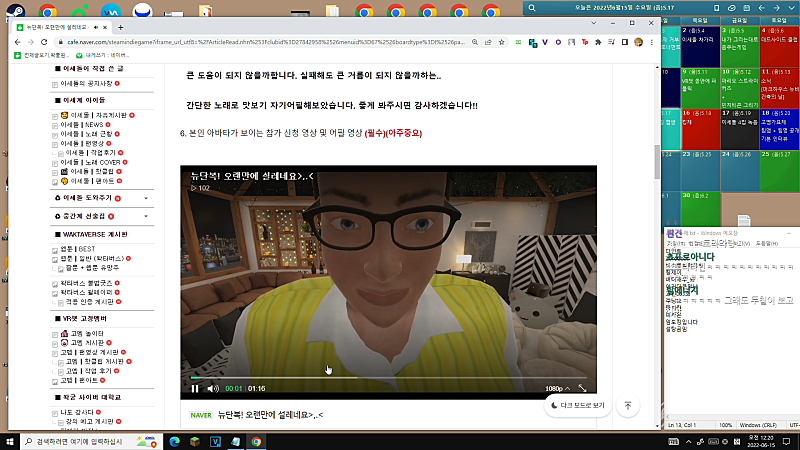
Task: Pause the video with the pause button
Action: (x=195, y=389)
